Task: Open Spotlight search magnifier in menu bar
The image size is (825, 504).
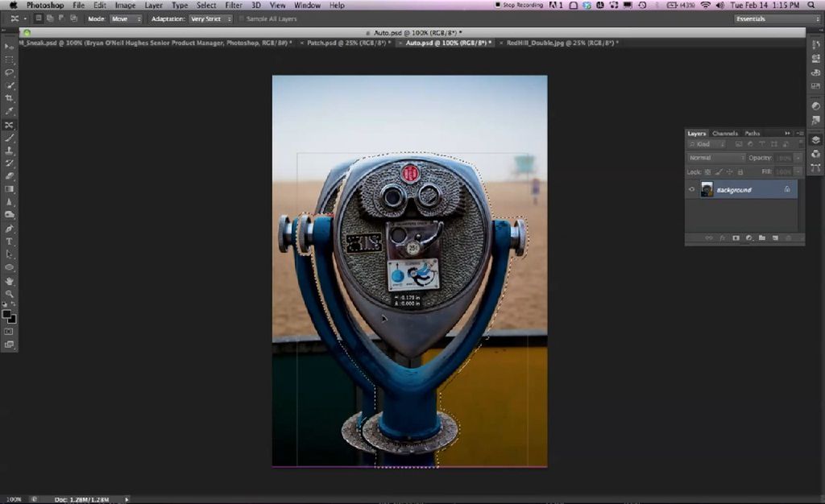Action: [810, 6]
